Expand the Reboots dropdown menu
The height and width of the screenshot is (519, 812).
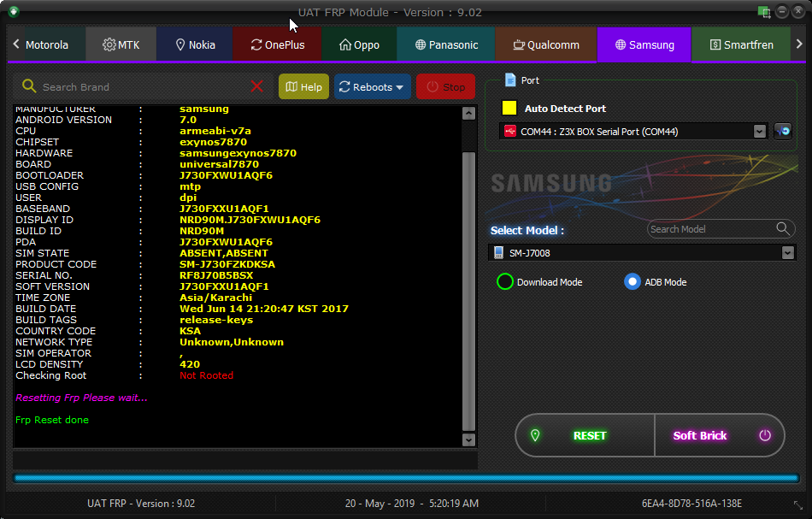tap(373, 86)
